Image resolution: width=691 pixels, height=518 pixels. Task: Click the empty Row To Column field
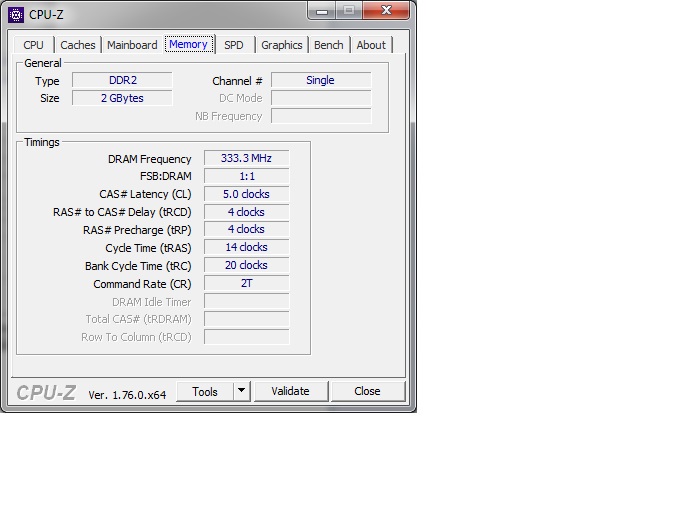click(246, 337)
